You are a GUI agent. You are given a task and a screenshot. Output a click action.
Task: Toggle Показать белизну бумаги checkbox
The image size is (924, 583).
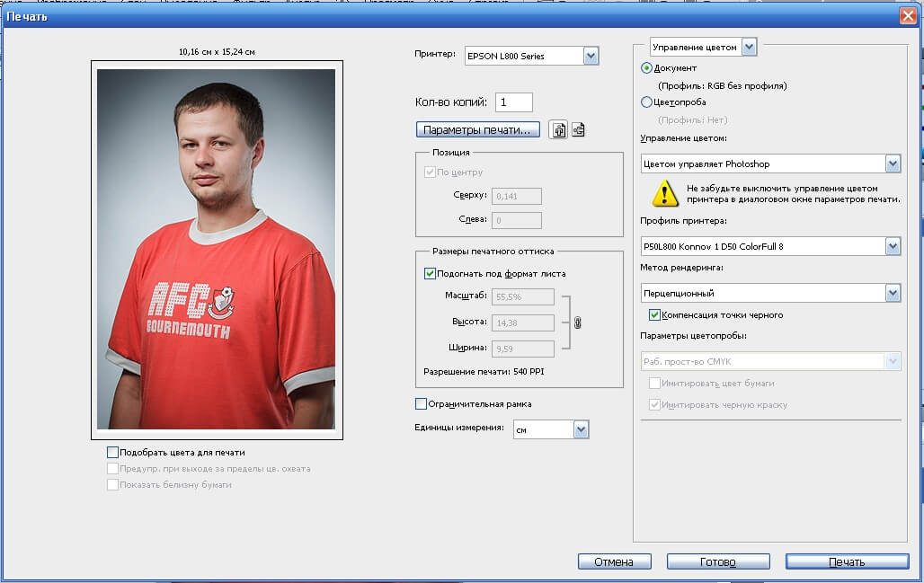click(112, 485)
